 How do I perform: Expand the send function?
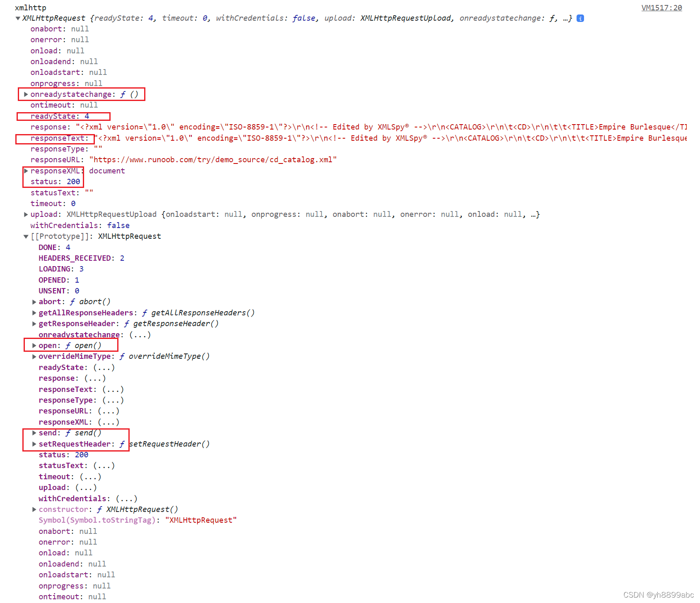(x=34, y=432)
